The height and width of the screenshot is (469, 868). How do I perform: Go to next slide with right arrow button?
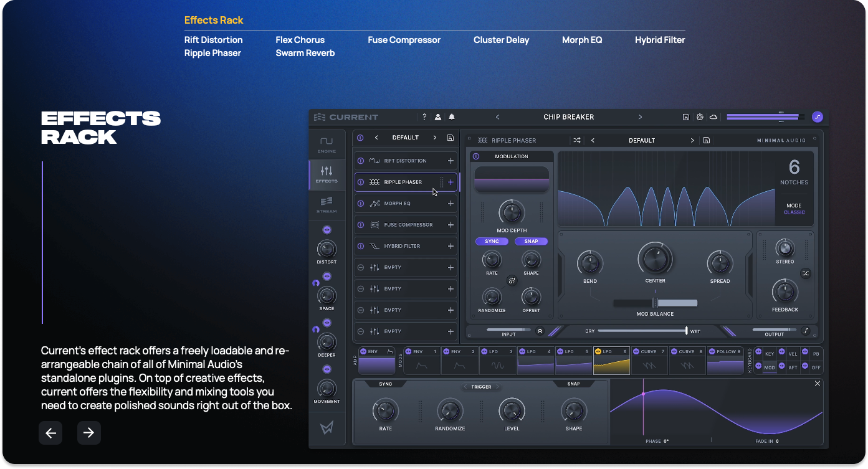click(89, 433)
